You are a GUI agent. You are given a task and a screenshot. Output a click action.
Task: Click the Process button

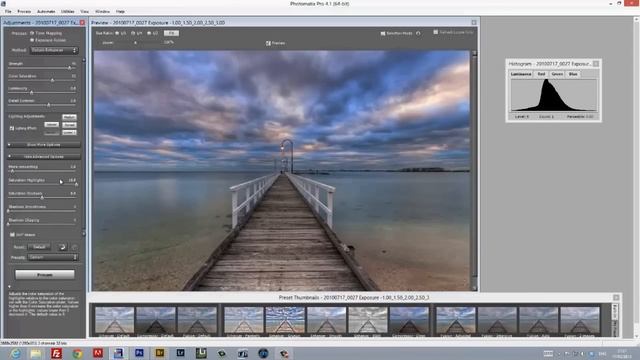point(45,275)
